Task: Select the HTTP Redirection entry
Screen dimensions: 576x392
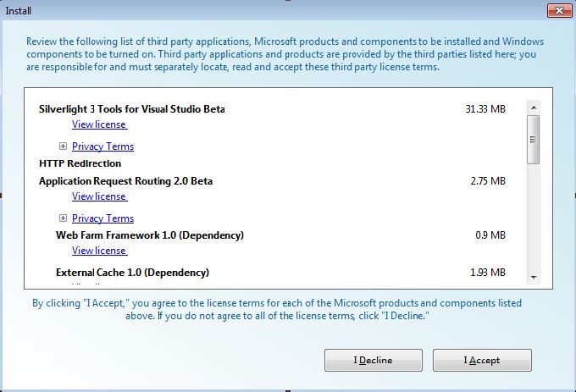Action: 80,163
